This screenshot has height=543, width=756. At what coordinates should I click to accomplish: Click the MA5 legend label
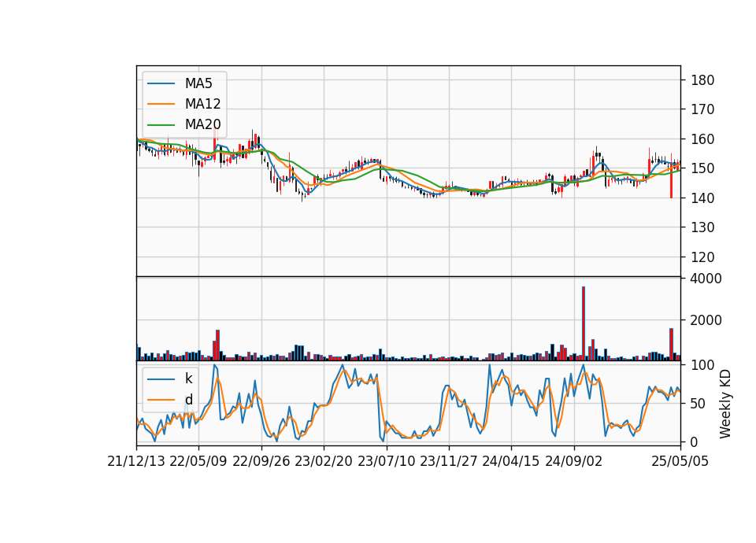click(198, 83)
